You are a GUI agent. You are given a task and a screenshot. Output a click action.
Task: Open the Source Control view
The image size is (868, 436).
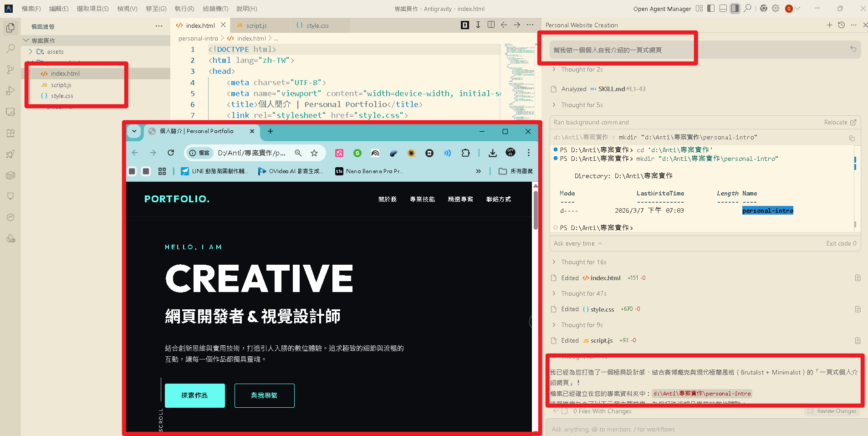point(10,69)
